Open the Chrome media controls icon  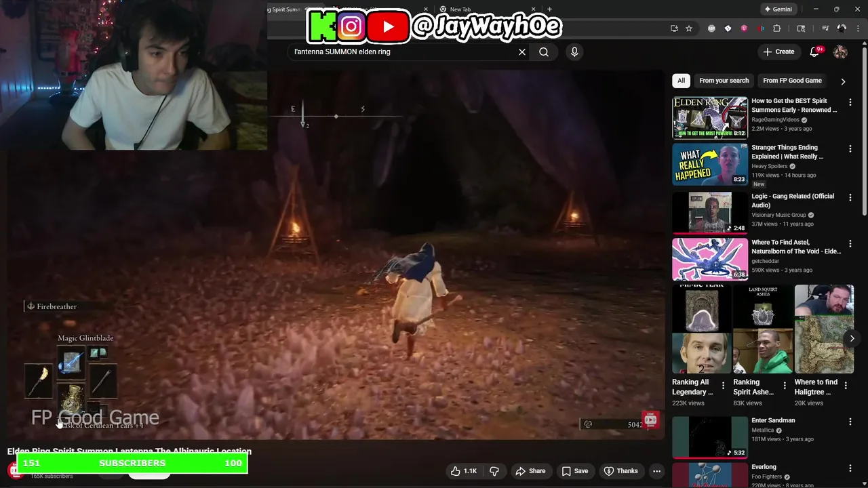click(x=825, y=28)
